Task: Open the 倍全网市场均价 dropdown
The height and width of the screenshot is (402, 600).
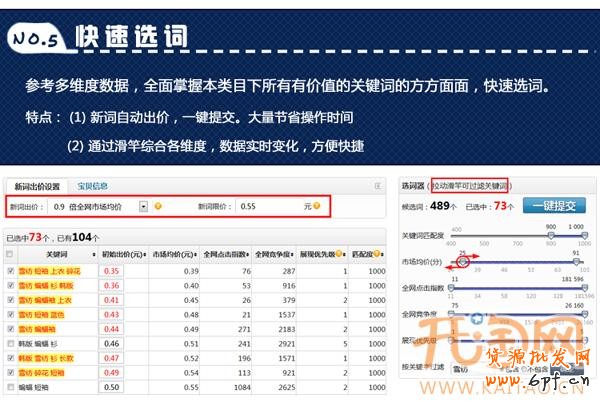Action: coord(143,206)
